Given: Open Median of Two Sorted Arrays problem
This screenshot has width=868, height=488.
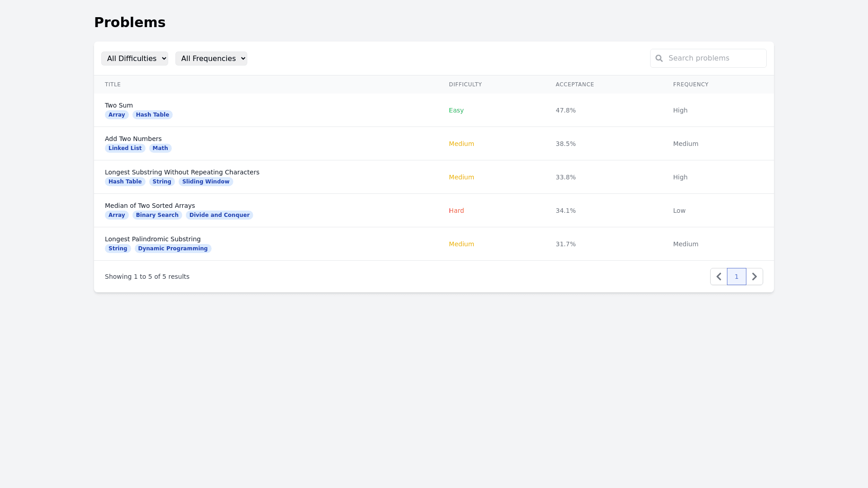Looking at the screenshot, I should pos(150,206).
